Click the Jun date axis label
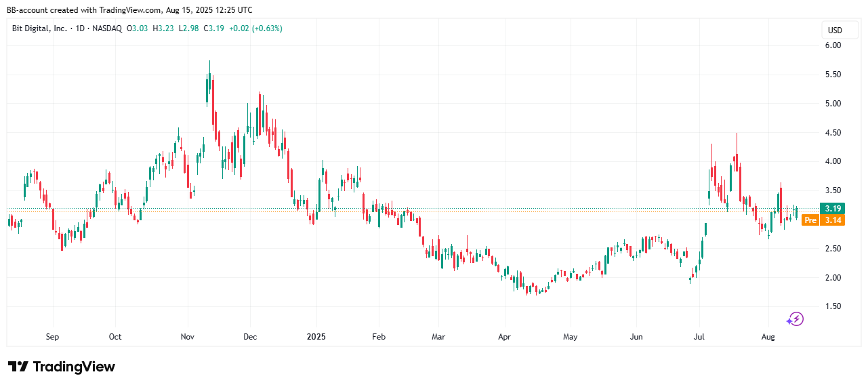Screen dimensions: 868x387 (636, 337)
